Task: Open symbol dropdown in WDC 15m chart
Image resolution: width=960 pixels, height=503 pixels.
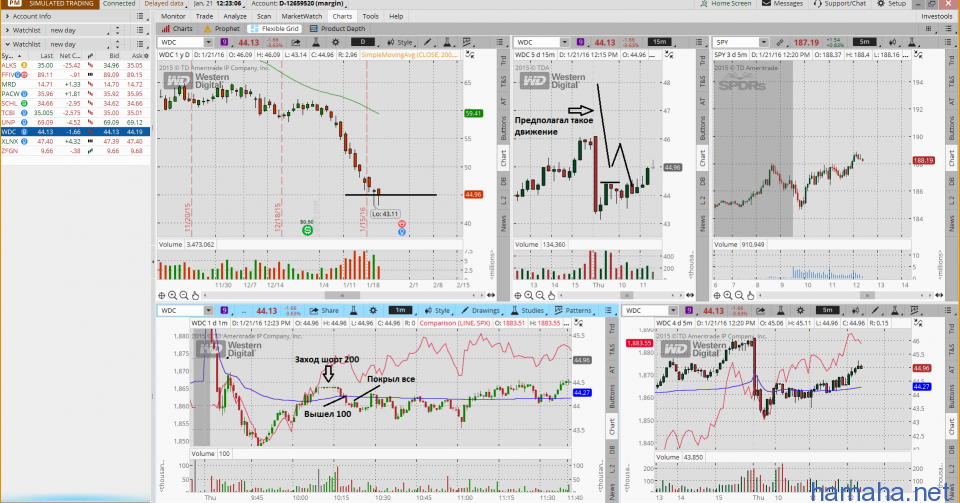Action: [564, 42]
